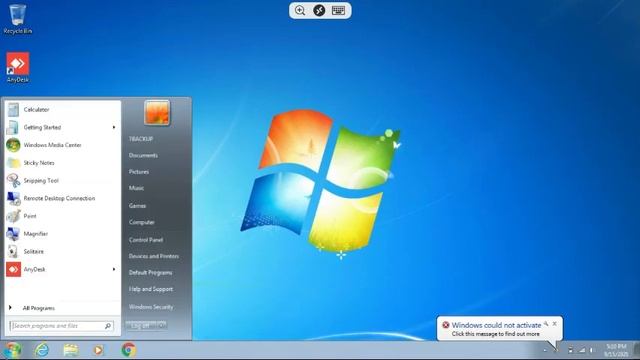This screenshot has height=360, width=640.
Task: Click the power icon in the system tray
Action: click(571, 349)
